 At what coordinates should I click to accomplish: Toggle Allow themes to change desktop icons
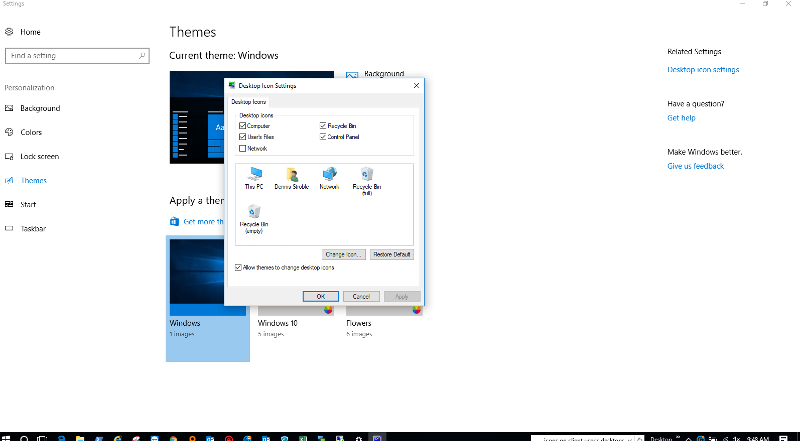coord(238,267)
